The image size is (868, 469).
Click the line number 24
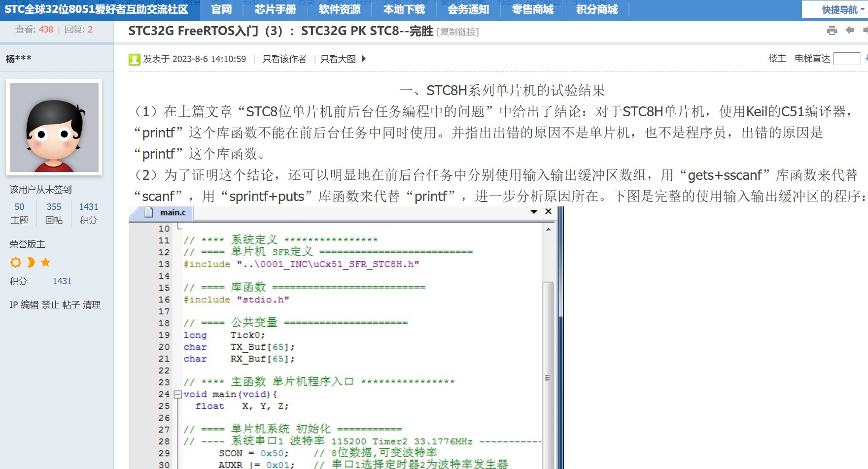[x=164, y=395]
